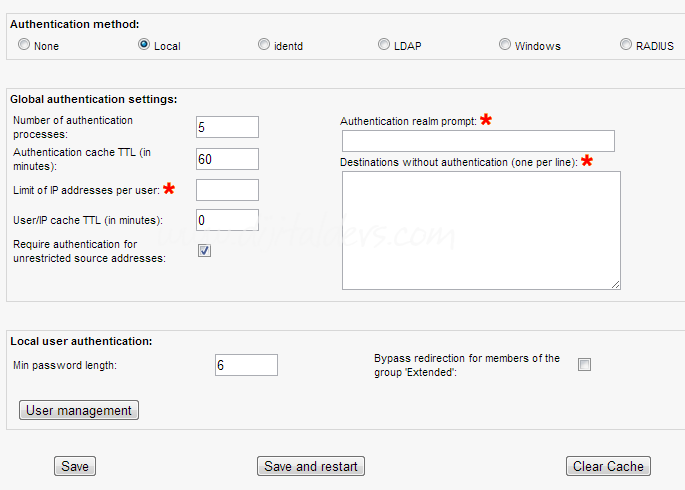The height and width of the screenshot is (490, 685).
Task: Select the Local authentication method
Action: [x=144, y=45]
